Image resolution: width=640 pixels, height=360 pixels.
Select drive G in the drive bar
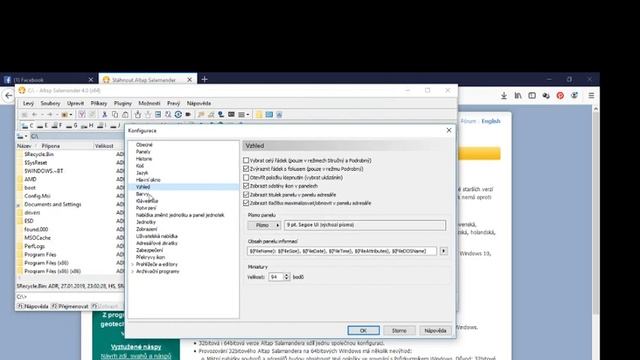[x=72, y=126]
